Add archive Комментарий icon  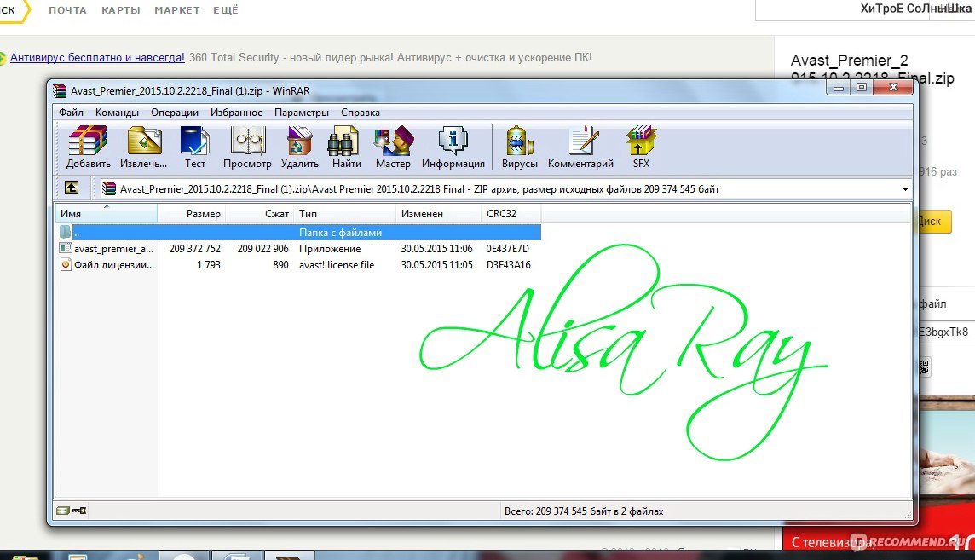[x=580, y=147]
